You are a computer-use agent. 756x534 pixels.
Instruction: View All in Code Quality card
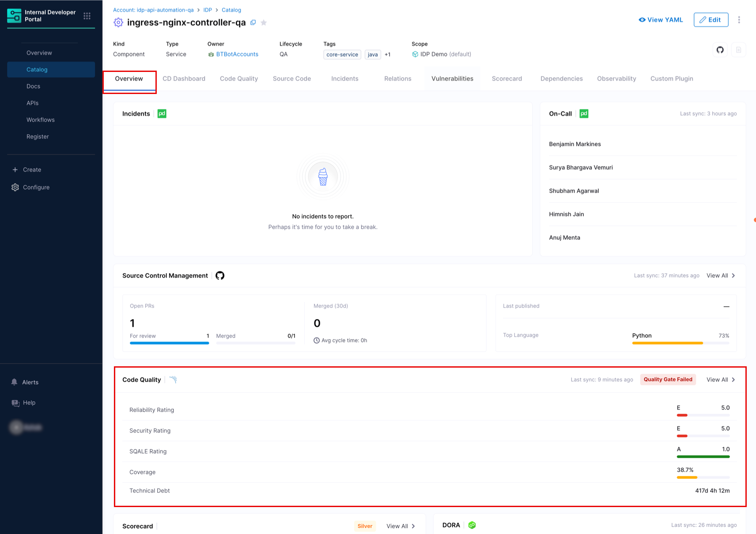[x=721, y=380]
